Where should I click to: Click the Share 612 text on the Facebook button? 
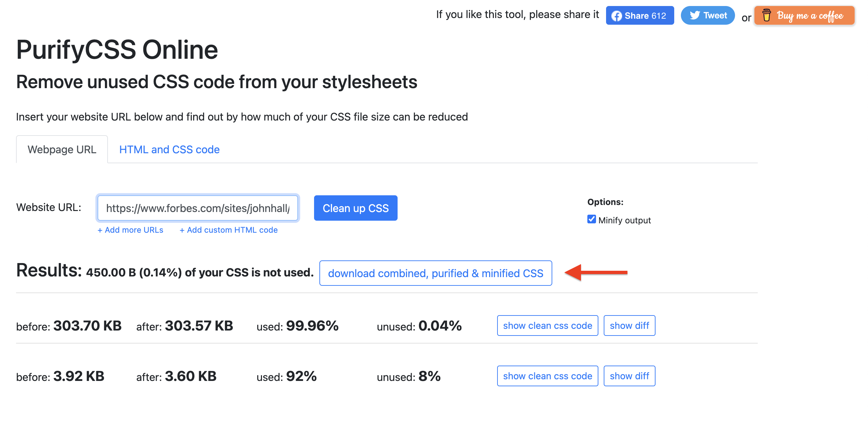[645, 15]
